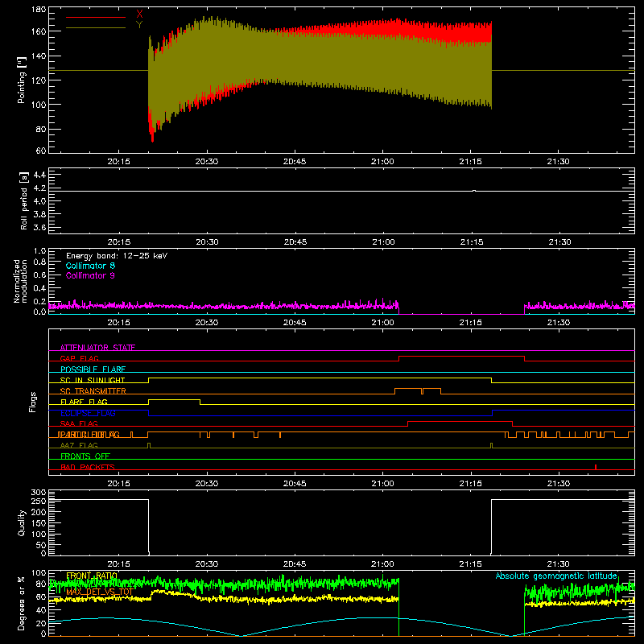The height and width of the screenshot is (644, 644).
Task: Click the 20:45 time label under Quality plot
Action: (x=295, y=564)
